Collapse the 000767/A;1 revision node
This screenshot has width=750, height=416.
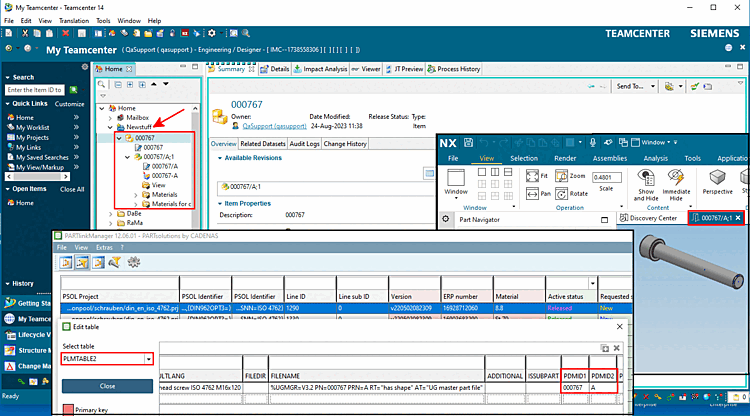click(128, 157)
